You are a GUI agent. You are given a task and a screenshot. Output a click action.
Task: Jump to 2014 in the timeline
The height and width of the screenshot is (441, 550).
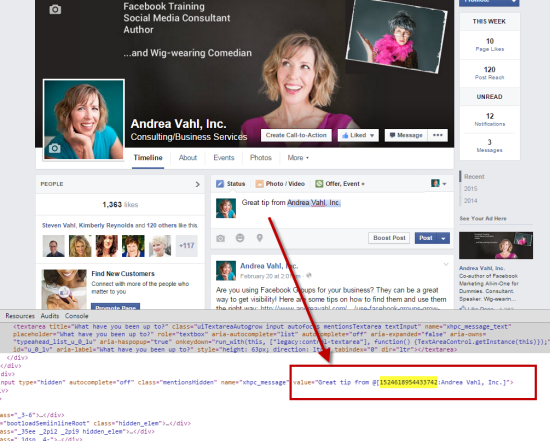470,200
